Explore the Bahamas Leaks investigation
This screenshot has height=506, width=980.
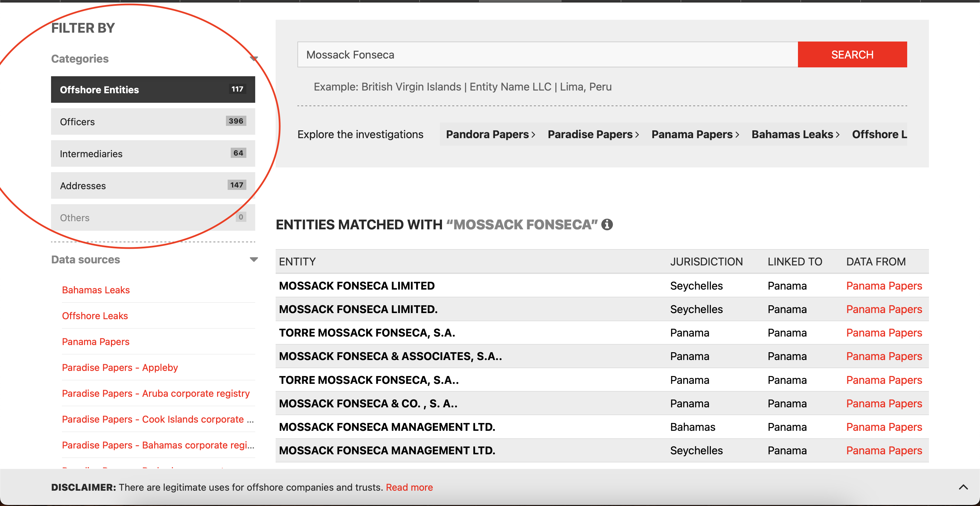[795, 134]
